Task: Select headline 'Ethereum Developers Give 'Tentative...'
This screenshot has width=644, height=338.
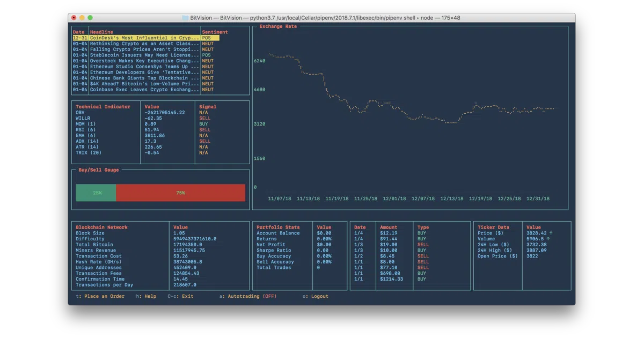Action: tap(144, 72)
